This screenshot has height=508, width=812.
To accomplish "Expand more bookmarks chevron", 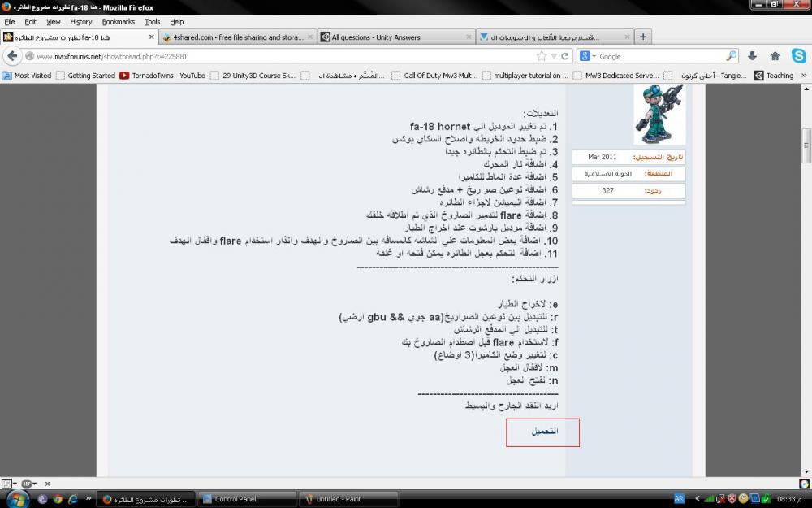I will (x=804, y=75).
